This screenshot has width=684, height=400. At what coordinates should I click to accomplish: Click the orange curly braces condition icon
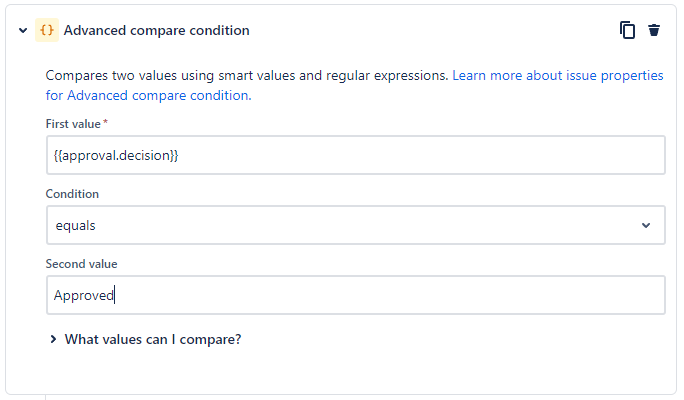click(x=47, y=30)
